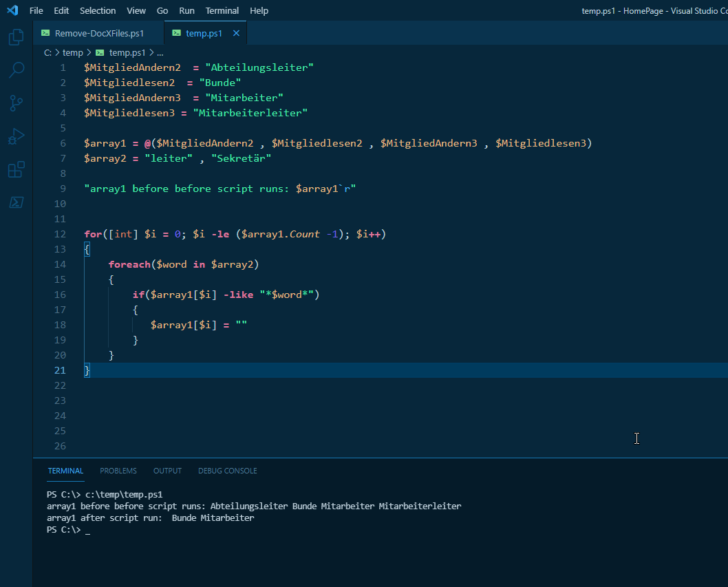Click the -like operator on line 16

[239, 295]
